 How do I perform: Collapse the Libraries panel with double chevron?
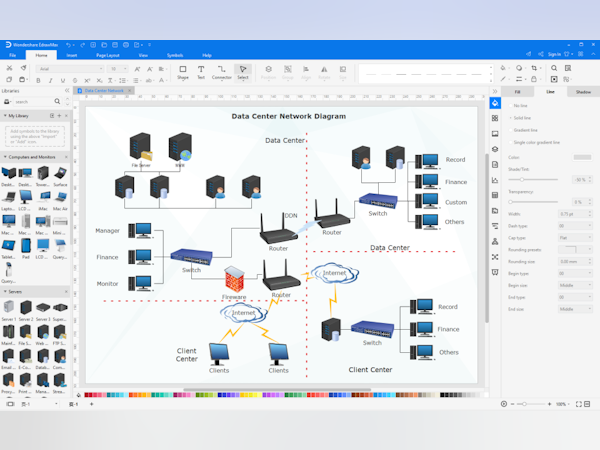pyautogui.click(x=67, y=91)
